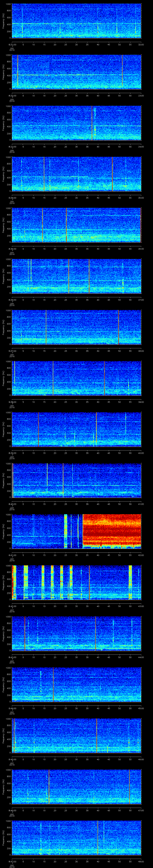
Task: Click the red line near second 19 in the 8:44:00 panel
Action: 53,684
